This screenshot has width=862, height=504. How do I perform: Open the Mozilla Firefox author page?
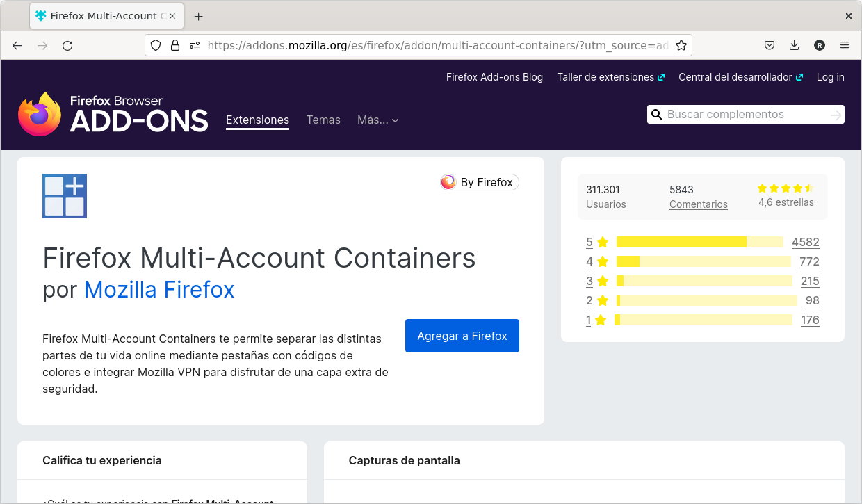(158, 290)
